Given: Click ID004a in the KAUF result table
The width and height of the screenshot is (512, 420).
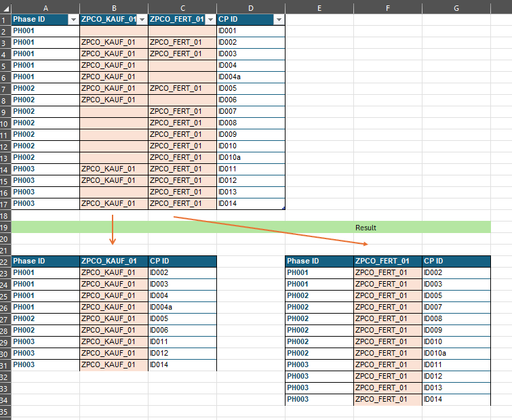Looking at the screenshot, I should [182, 307].
